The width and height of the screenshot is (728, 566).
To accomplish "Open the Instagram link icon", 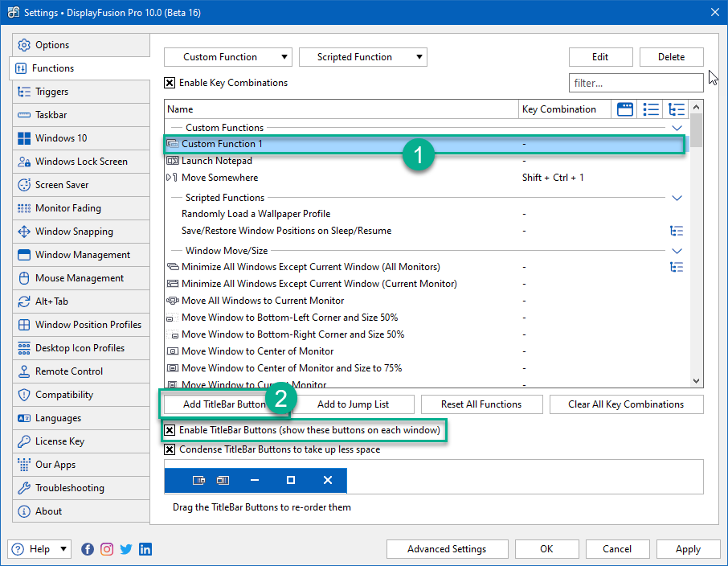I will [x=107, y=549].
